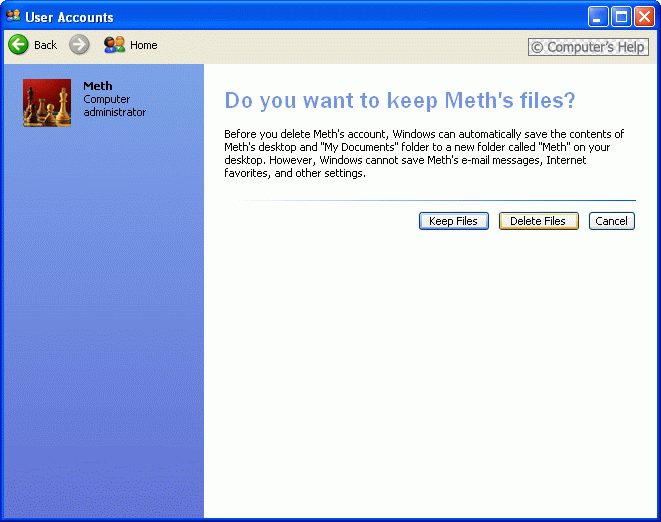
Task: Close the User Accounts window
Action: click(x=644, y=17)
